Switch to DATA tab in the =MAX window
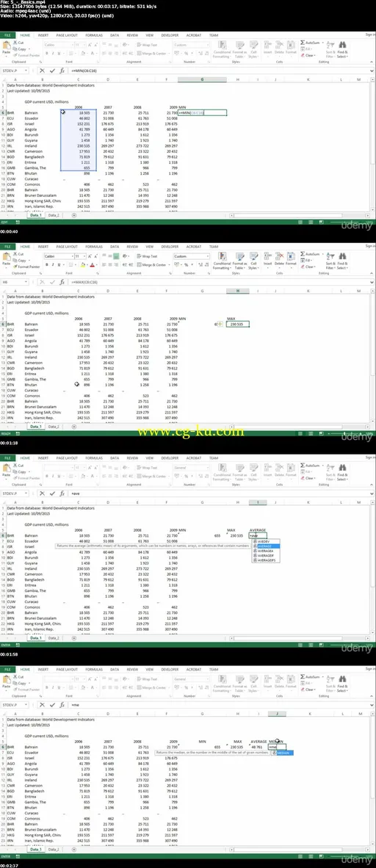376x868 pixels. point(114,246)
